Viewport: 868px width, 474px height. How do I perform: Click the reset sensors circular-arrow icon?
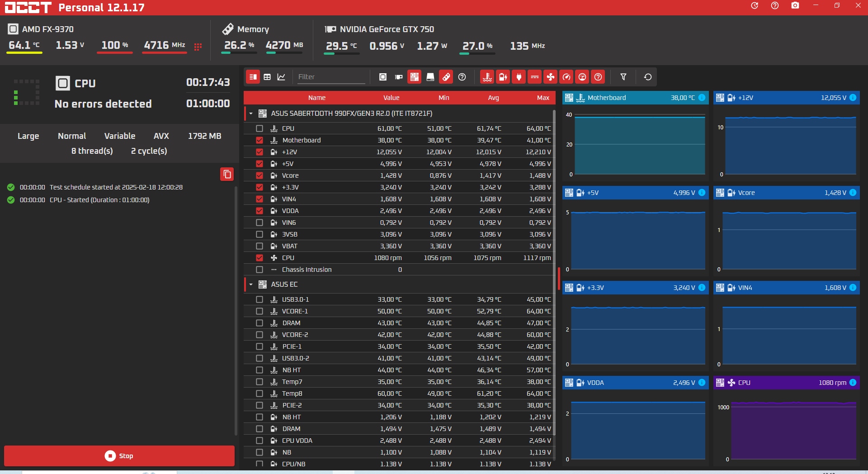click(648, 77)
